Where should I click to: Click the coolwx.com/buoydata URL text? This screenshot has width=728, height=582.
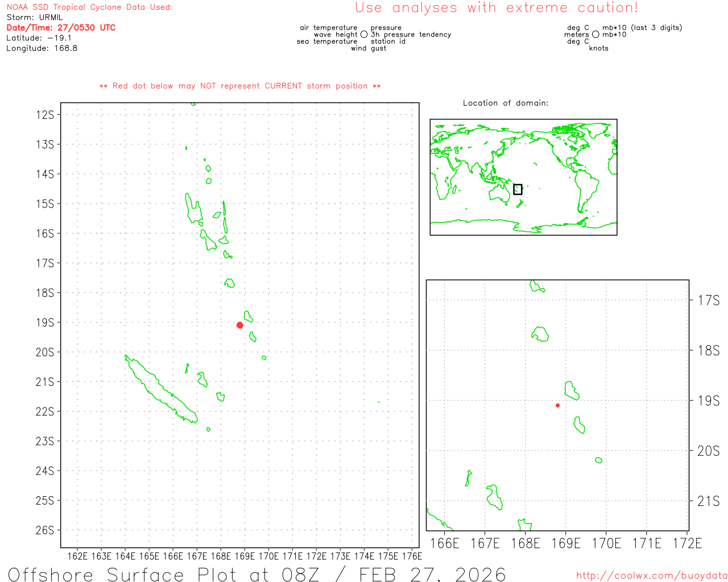652,576
